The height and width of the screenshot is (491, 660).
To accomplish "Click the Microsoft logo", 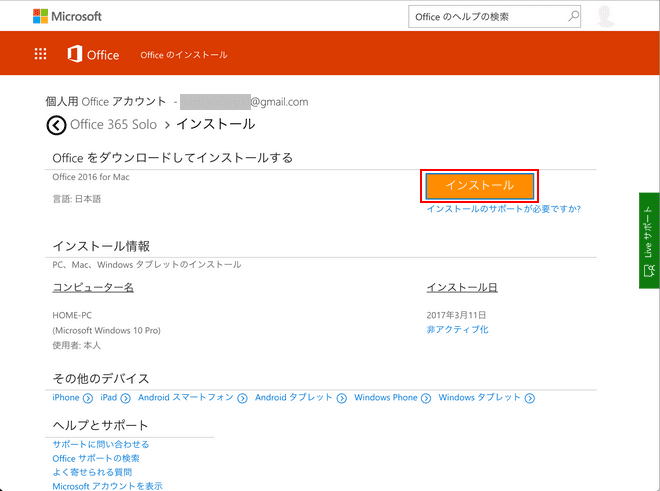I will point(67,16).
